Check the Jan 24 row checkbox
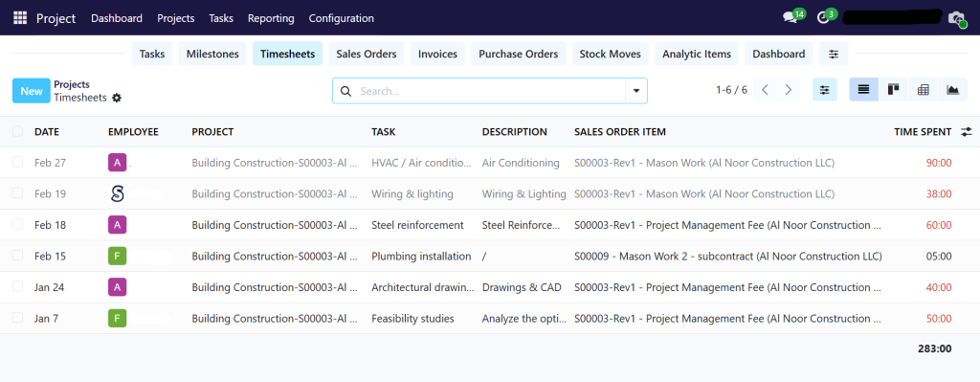 tap(17, 286)
